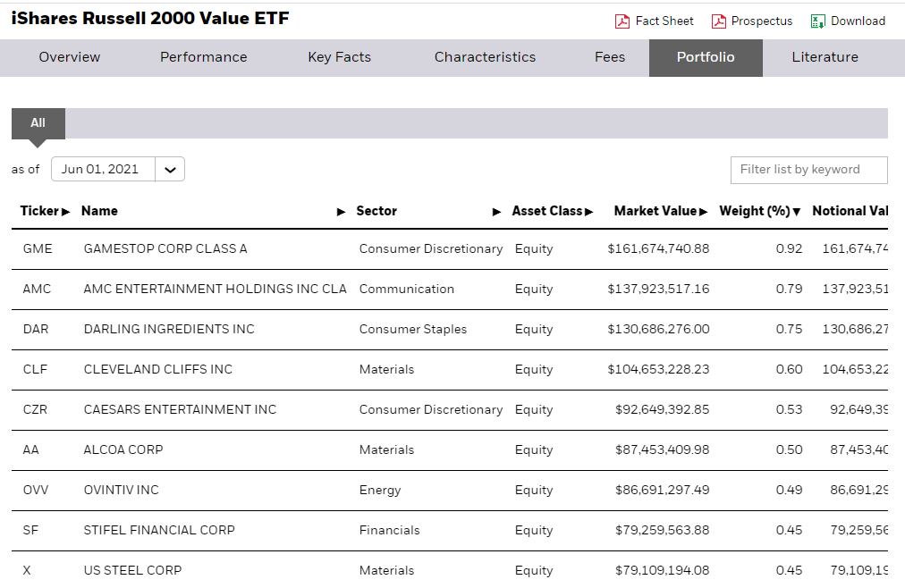This screenshot has width=905, height=588.
Task: Click GAMESTOP CORP CLASS A name
Action: pyautogui.click(x=165, y=249)
